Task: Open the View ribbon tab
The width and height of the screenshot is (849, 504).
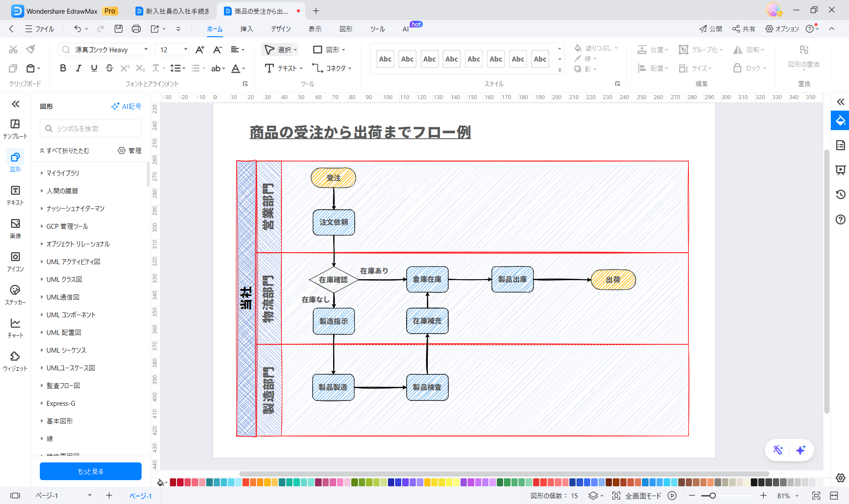Action: (x=315, y=29)
